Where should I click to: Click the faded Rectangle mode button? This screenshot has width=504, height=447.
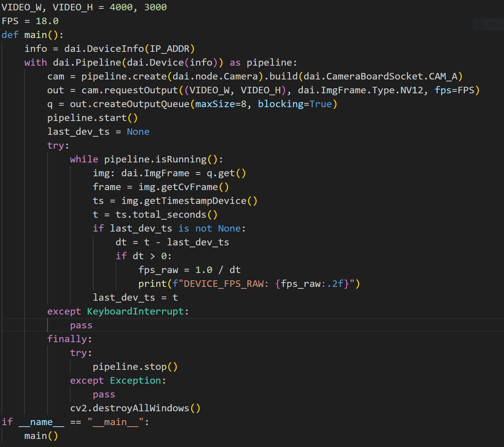pyautogui.click(x=496, y=25)
